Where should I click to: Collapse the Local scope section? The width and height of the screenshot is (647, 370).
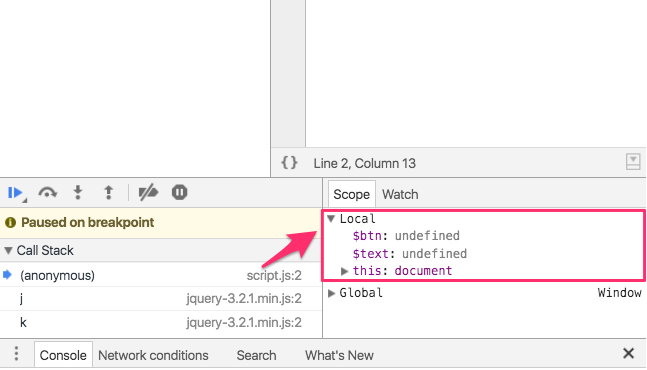click(331, 219)
